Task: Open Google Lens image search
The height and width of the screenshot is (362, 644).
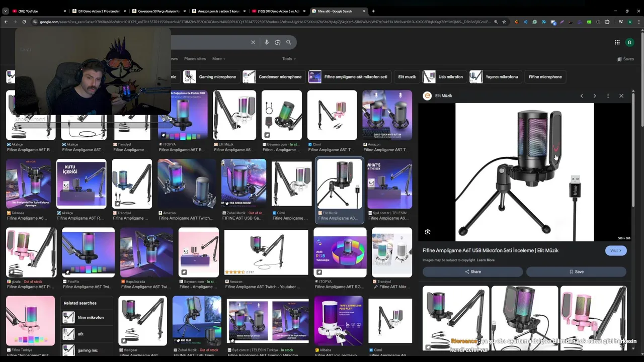Action: [278, 42]
